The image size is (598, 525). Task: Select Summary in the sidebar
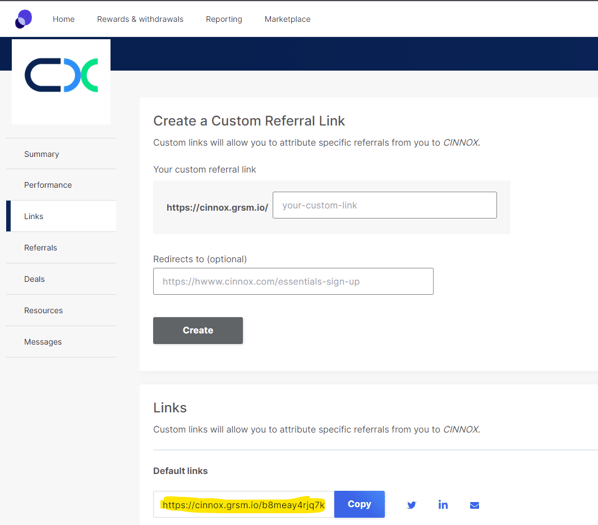[x=61, y=154]
